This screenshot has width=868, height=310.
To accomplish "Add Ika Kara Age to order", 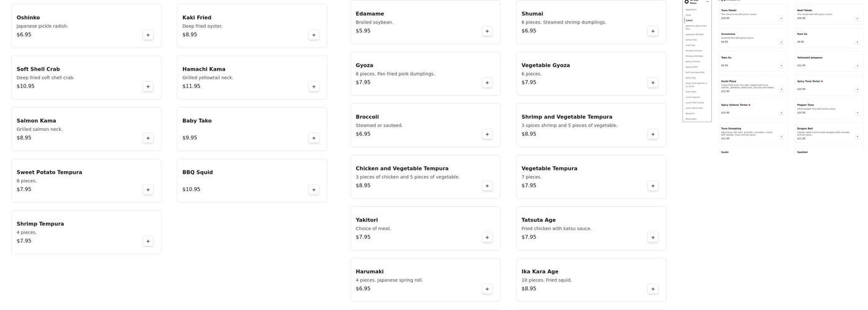I will (x=653, y=289).
